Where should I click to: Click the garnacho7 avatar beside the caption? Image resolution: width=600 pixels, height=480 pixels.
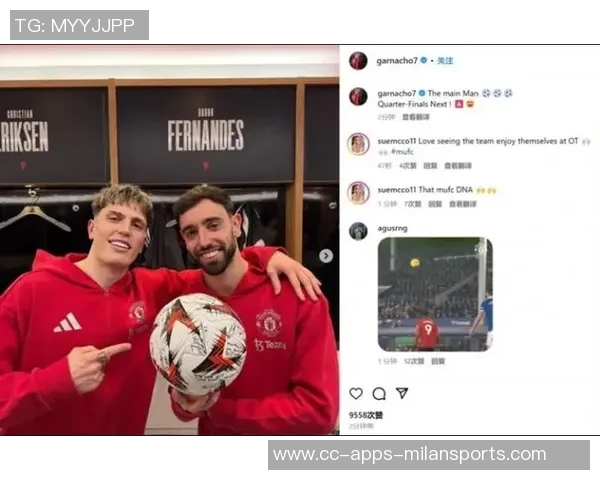358,96
